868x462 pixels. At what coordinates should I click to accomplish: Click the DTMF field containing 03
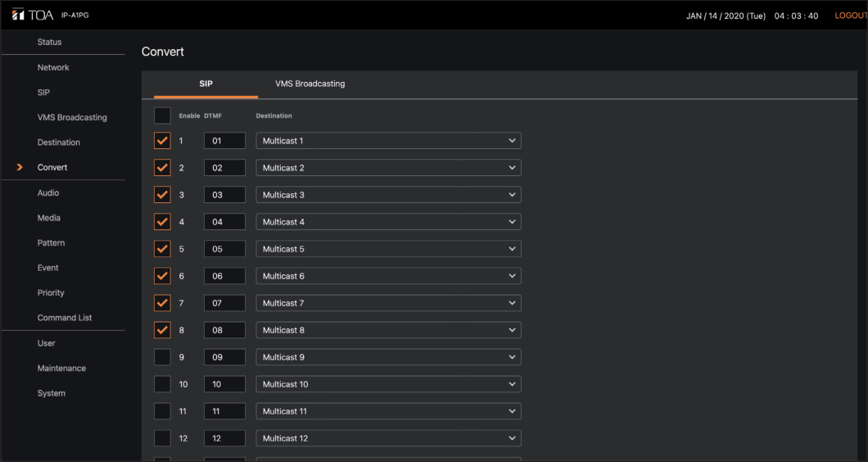[x=224, y=195]
